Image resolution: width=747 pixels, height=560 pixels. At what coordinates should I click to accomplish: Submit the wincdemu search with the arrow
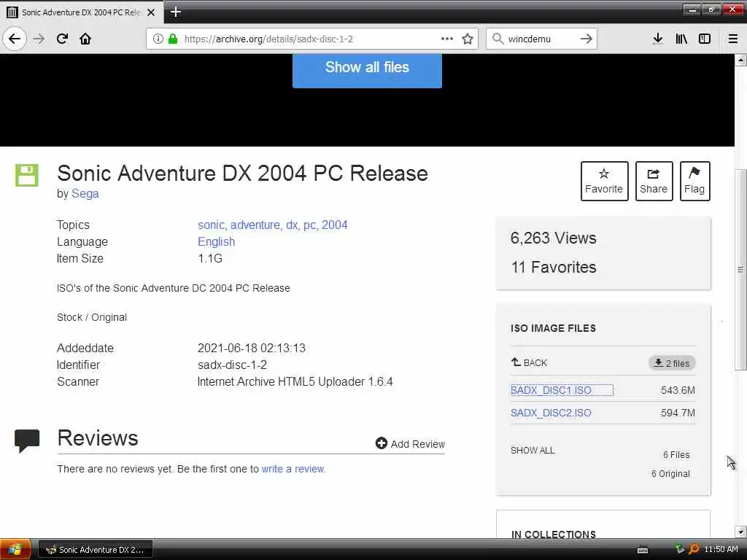pos(587,39)
